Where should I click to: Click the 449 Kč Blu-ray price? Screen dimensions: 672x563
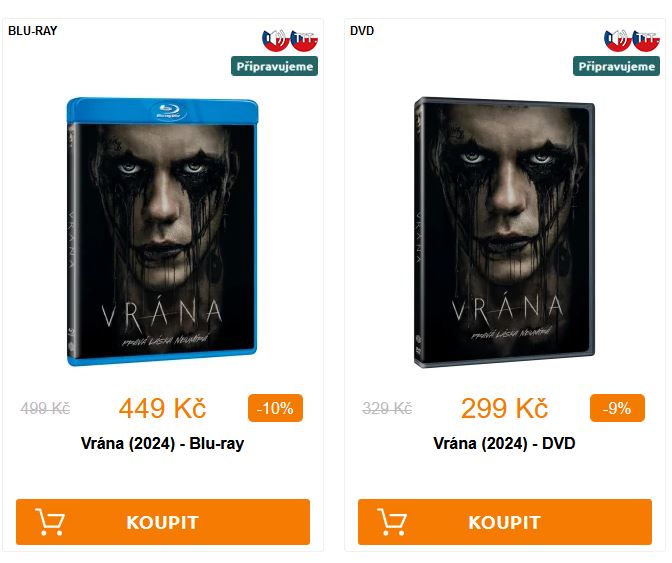tap(162, 408)
